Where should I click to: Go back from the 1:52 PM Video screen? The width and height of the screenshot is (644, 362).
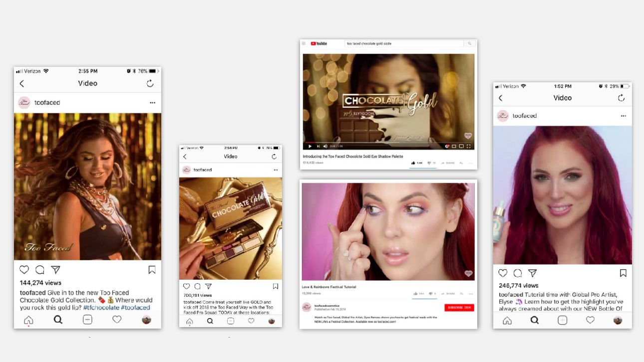501,98
